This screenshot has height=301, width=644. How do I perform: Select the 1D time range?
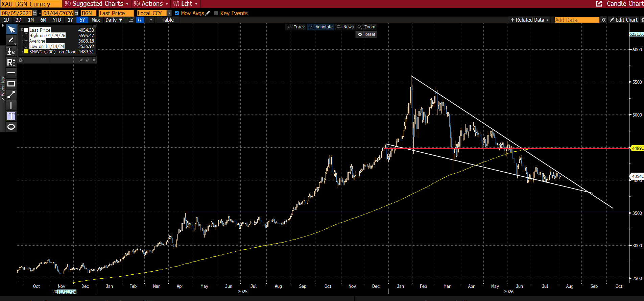[x=6, y=20]
